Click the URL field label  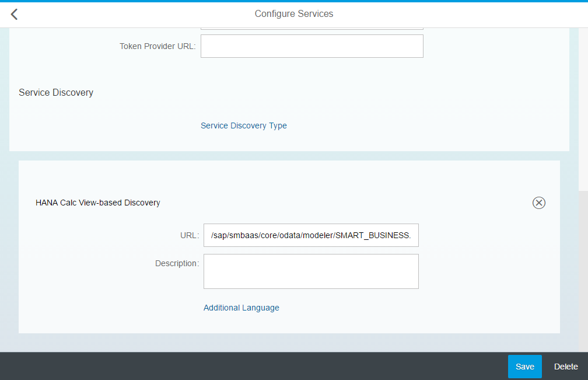click(189, 235)
